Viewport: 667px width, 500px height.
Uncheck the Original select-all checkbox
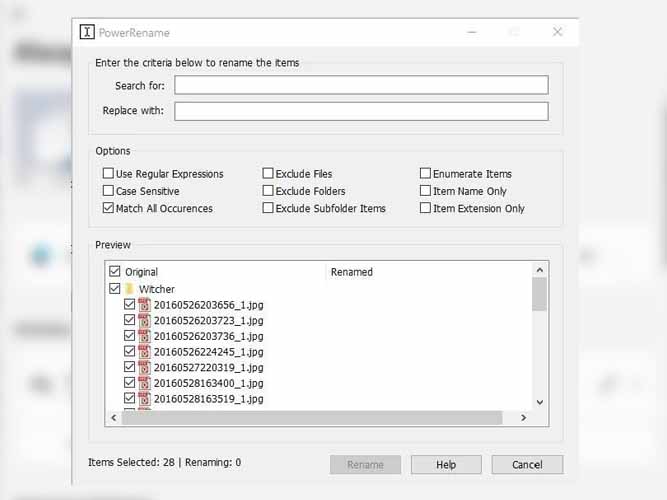pyautogui.click(x=115, y=271)
